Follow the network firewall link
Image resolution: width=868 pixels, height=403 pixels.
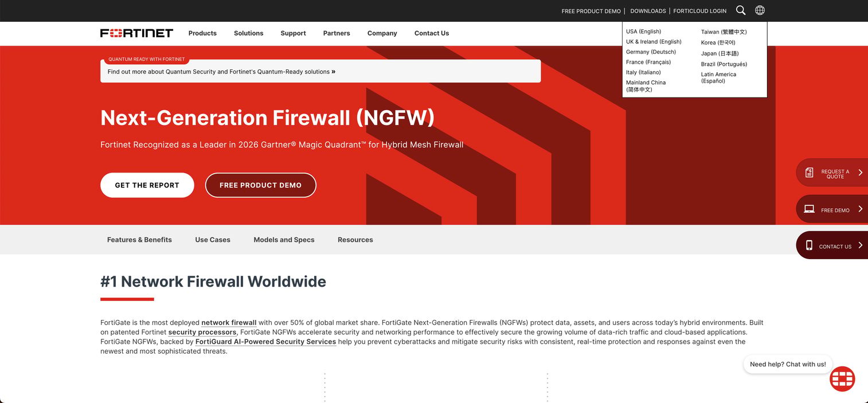[229, 323]
